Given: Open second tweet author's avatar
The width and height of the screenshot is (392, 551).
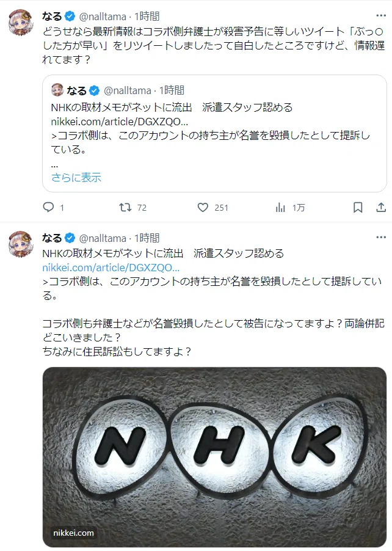Looking at the screenshot, I should [21, 244].
